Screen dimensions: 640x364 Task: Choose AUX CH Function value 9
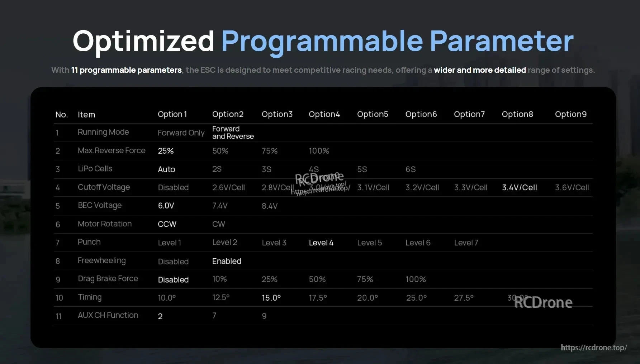click(264, 316)
